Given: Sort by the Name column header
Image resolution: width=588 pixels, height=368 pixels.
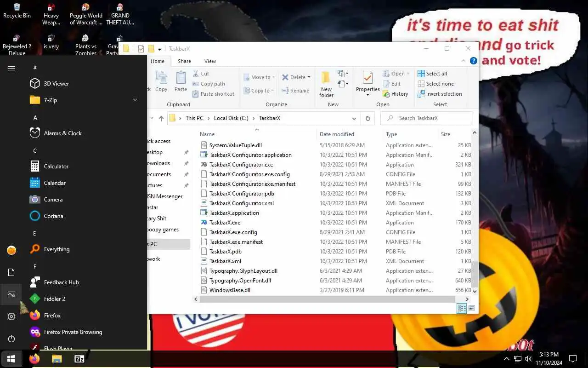Looking at the screenshot, I should click(258, 134).
